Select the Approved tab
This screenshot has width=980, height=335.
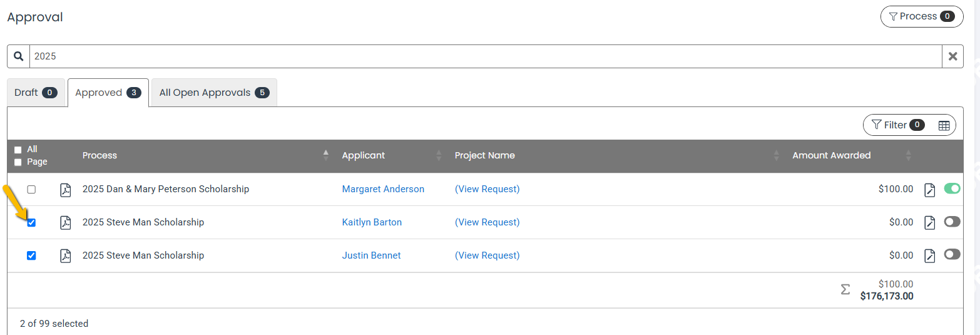click(108, 93)
